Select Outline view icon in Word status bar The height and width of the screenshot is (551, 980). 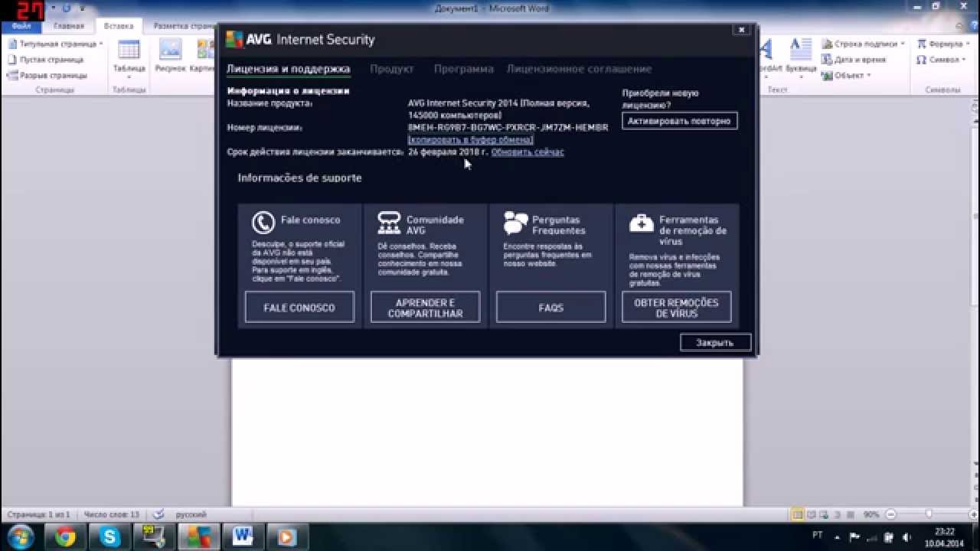(x=838, y=514)
